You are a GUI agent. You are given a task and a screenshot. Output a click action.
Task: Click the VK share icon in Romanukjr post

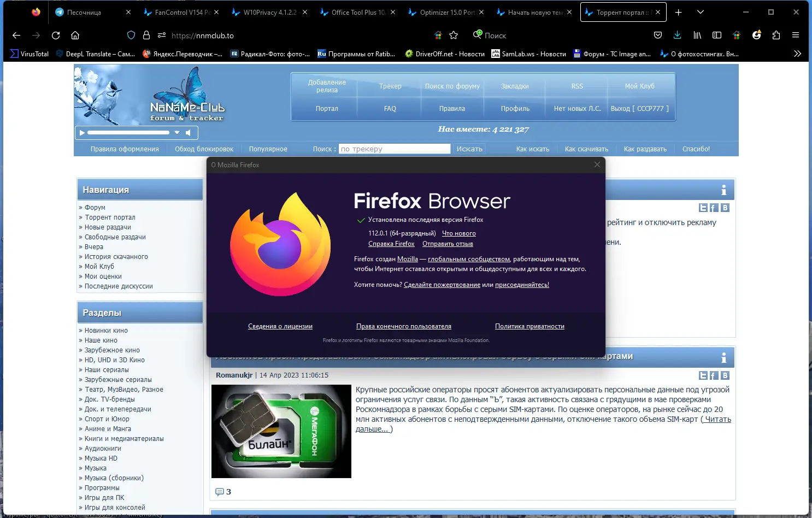point(725,375)
